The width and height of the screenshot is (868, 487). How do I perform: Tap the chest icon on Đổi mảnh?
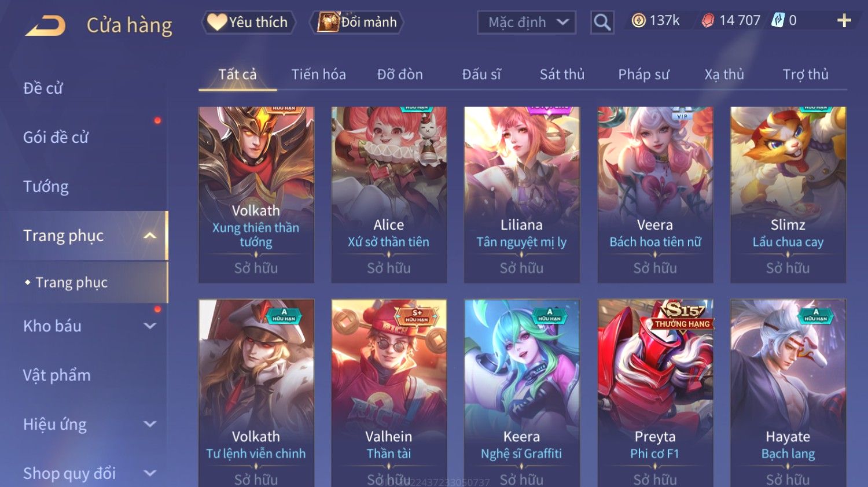point(328,22)
